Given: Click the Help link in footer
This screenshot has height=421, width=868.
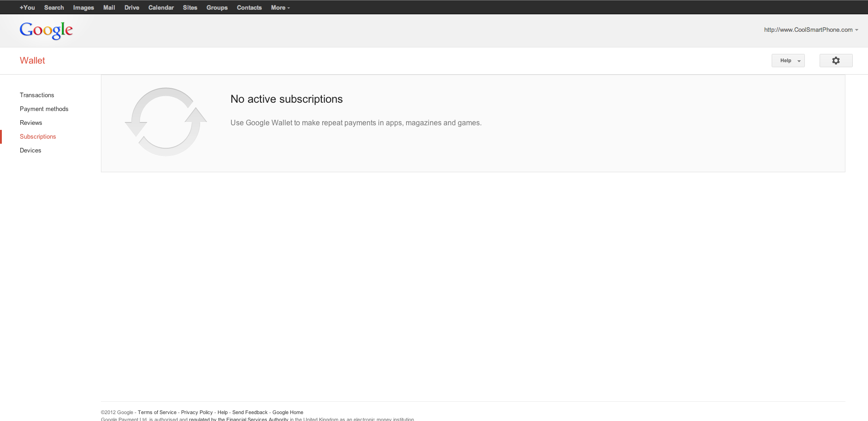Looking at the screenshot, I should tap(223, 412).
